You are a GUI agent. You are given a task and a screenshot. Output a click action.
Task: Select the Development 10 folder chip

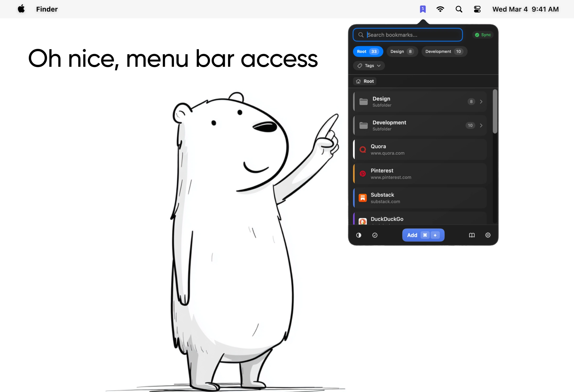(x=444, y=51)
